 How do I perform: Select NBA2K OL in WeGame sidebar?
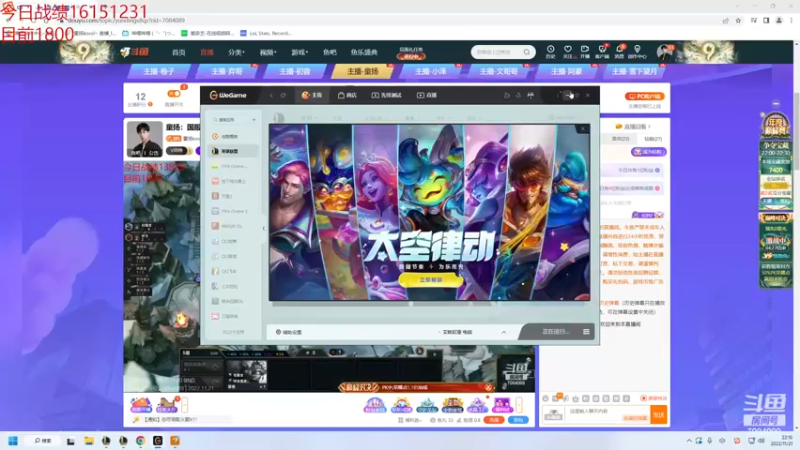[234, 226]
